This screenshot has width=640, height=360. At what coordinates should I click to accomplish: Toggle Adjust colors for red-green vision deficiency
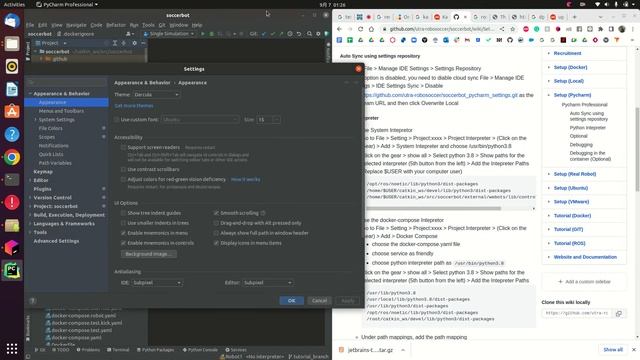123,179
